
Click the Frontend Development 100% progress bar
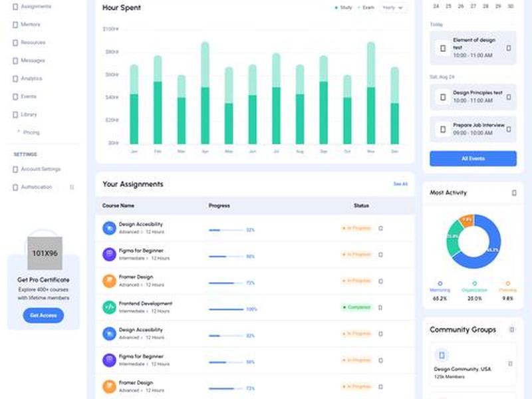tap(226, 309)
